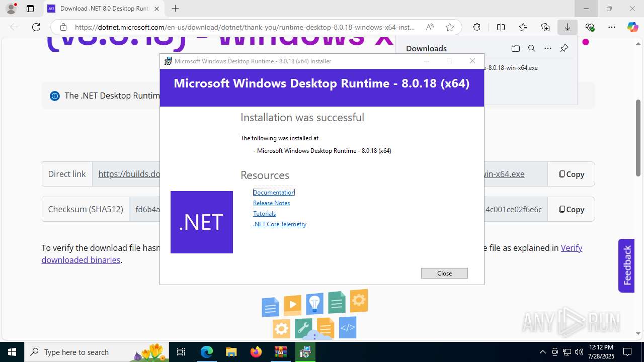Open Browser essentials icon
644x362 pixels.
590,27
